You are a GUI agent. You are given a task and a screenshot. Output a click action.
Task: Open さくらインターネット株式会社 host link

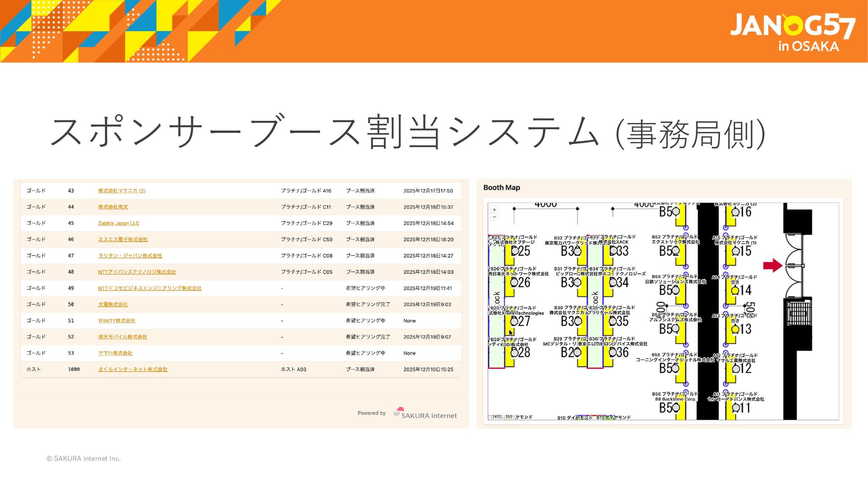132,370
